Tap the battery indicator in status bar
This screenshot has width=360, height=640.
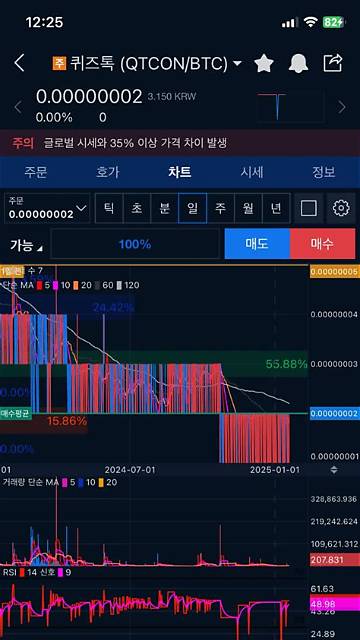(333, 22)
